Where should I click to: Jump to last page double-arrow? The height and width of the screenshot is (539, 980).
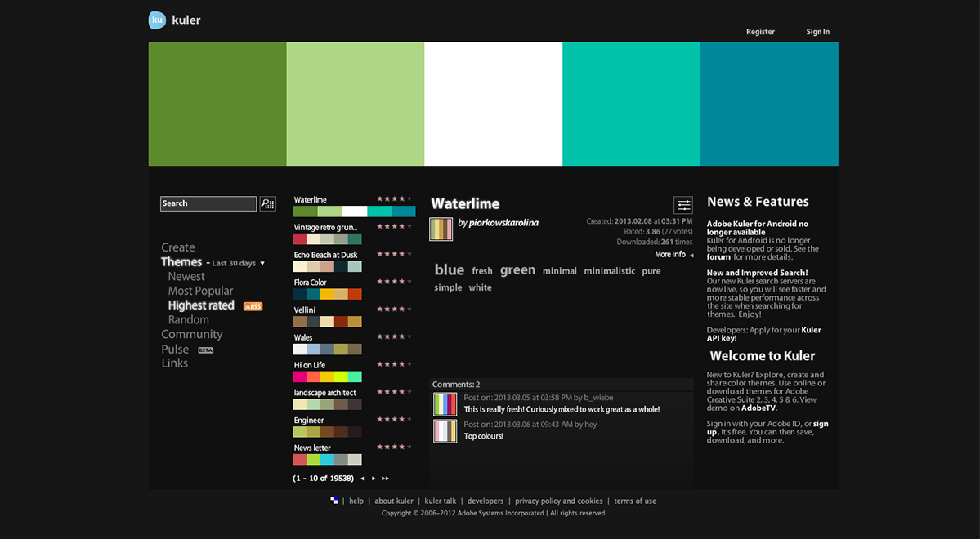385,479
